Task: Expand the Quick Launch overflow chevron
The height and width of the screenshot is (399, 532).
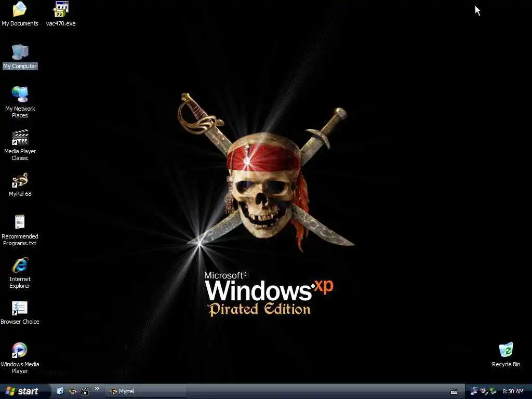Action: click(97, 389)
